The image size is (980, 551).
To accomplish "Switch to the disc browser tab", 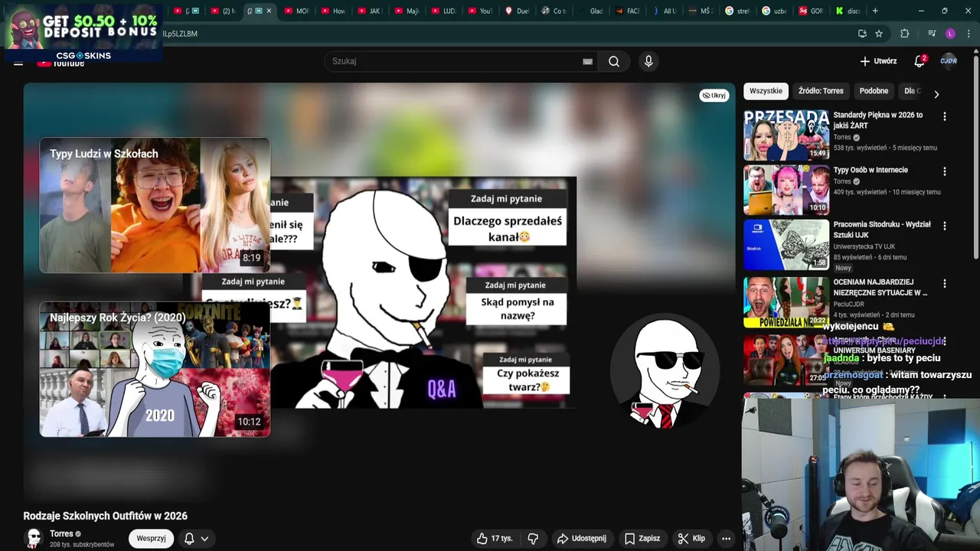I will pos(848,11).
